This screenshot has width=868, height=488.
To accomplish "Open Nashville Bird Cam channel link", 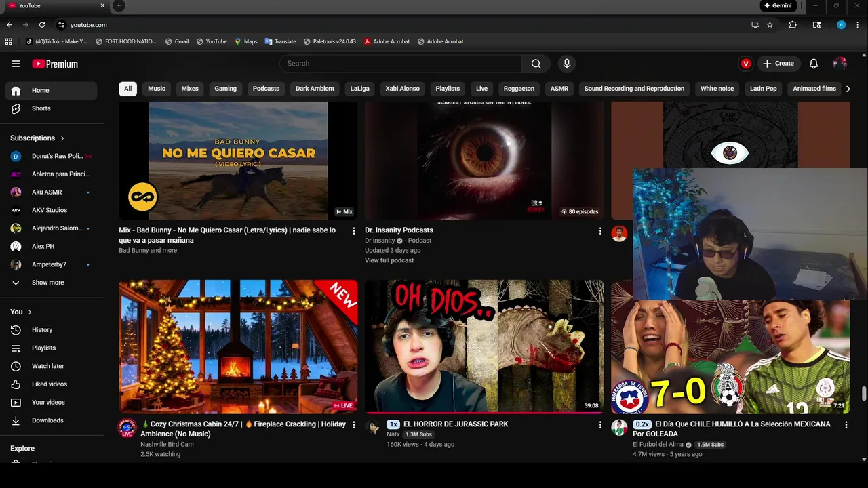I will (167, 445).
